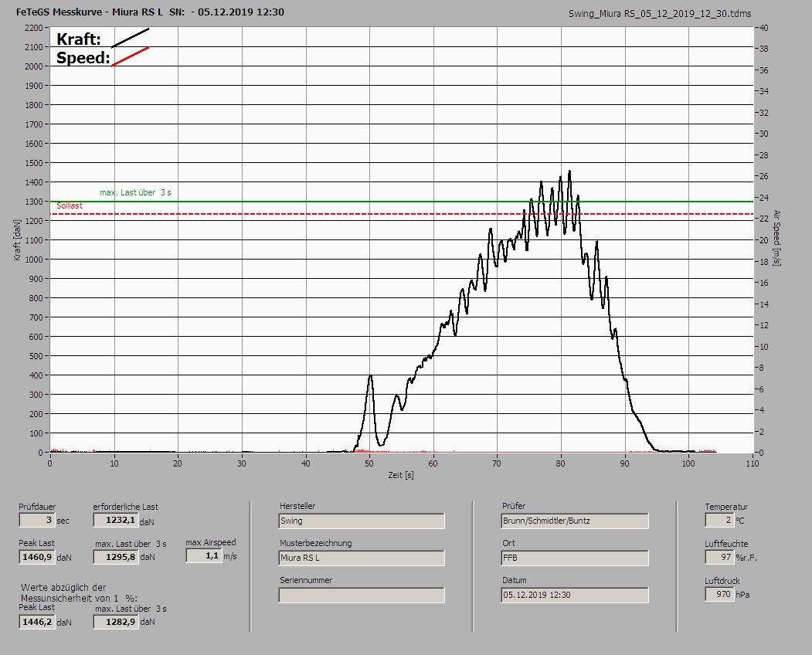812x655 pixels.
Task: Click the empty Seriennummer field
Action: (362, 596)
